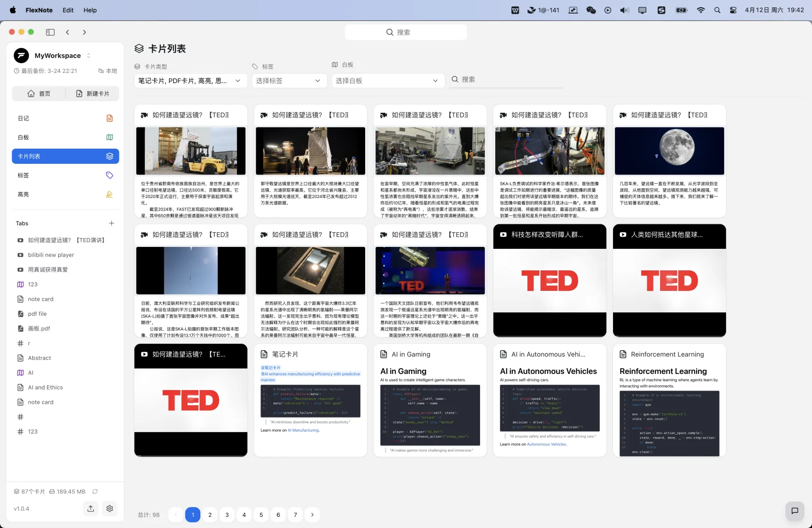Select the 卡片列表 sidebar item
Image resolution: width=812 pixels, height=528 pixels.
[x=66, y=156]
